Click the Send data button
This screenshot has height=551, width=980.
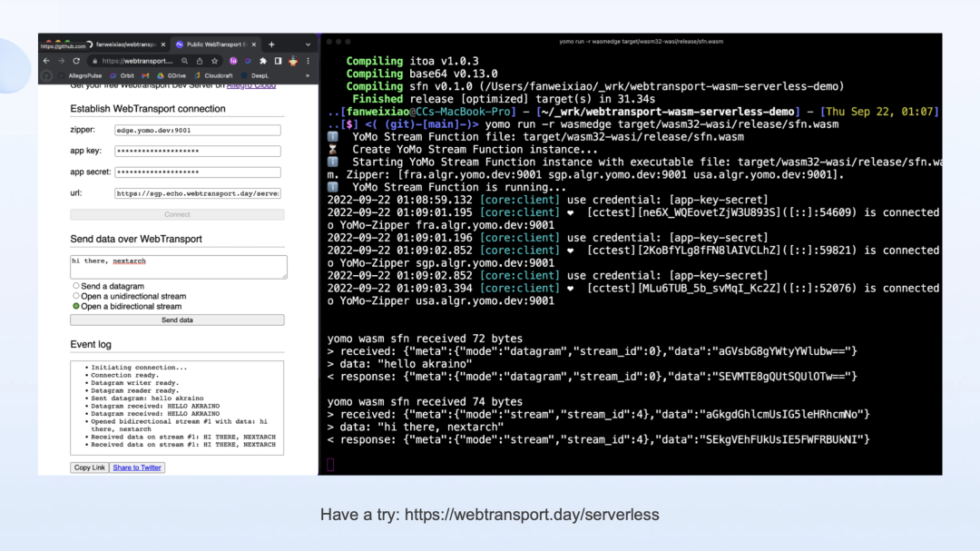tap(177, 320)
